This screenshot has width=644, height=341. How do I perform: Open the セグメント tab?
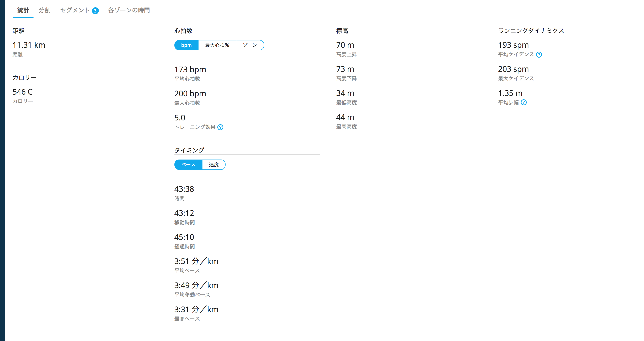click(x=75, y=10)
